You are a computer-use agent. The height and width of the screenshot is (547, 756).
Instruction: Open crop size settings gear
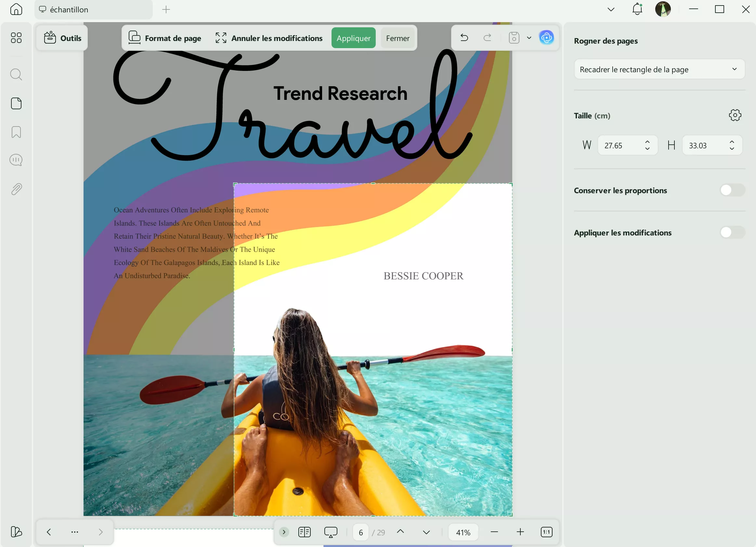[735, 115]
